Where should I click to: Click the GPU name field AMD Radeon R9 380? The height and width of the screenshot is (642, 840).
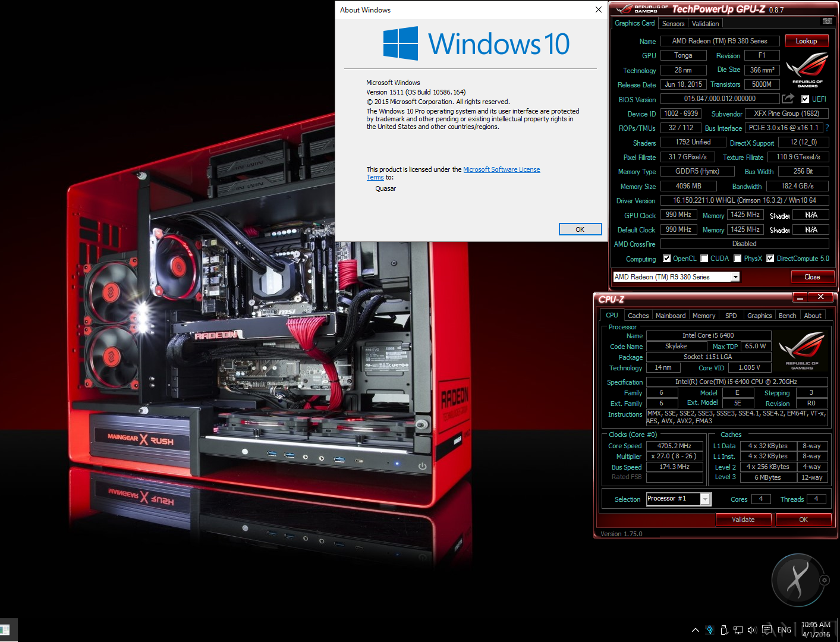pyautogui.click(x=719, y=41)
